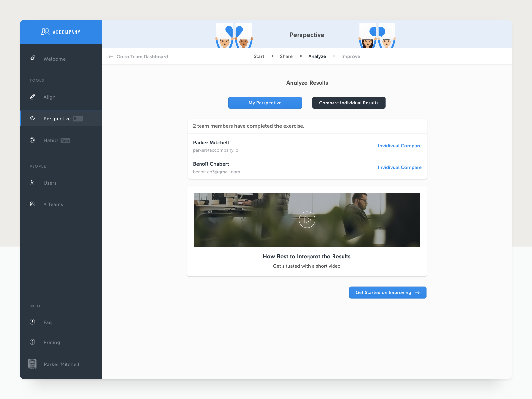Click the How Best to Interpret the Results title
Viewport: 532px width, 399px height.
(307, 256)
